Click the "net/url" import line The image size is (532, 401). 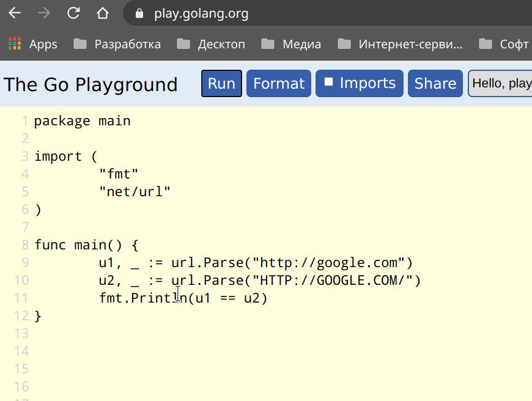pos(135,192)
